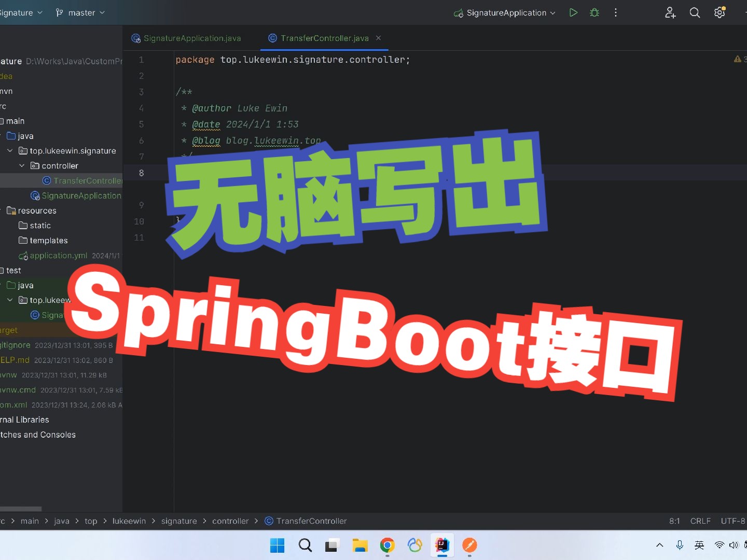Show hidden system tray icons chevron
The height and width of the screenshot is (560, 747).
659,545
